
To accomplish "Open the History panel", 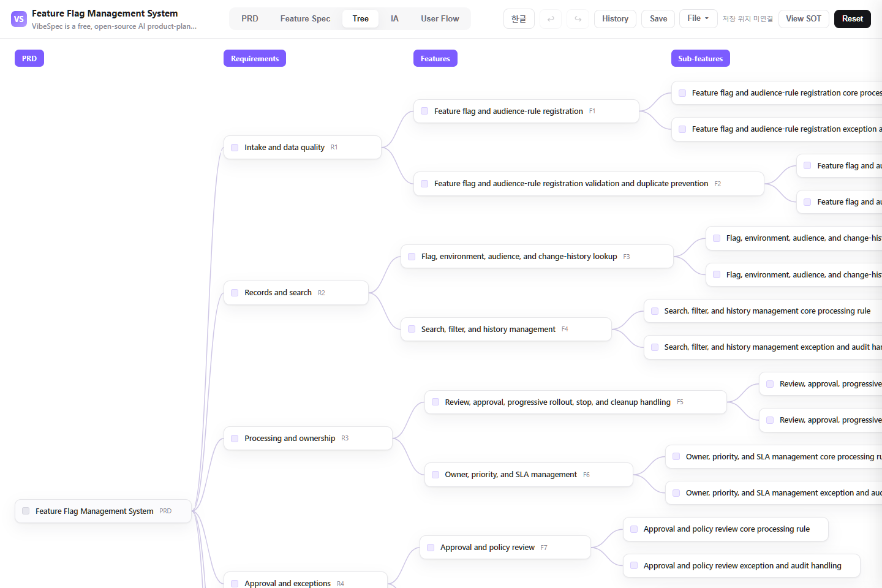I will coord(615,19).
